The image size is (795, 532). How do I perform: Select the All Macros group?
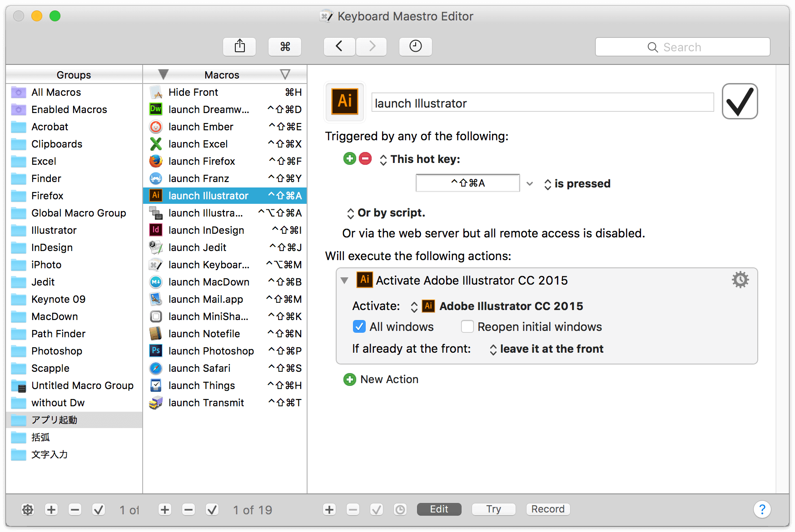pos(74,92)
